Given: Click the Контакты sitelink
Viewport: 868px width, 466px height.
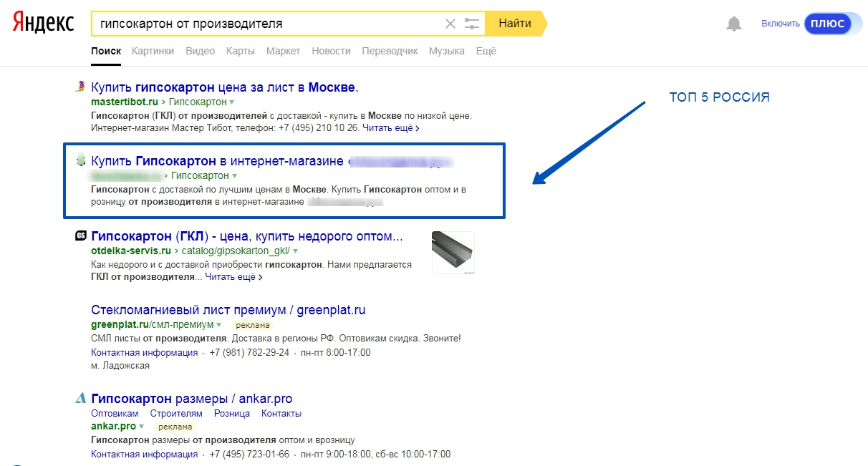Looking at the screenshot, I should 281,414.
